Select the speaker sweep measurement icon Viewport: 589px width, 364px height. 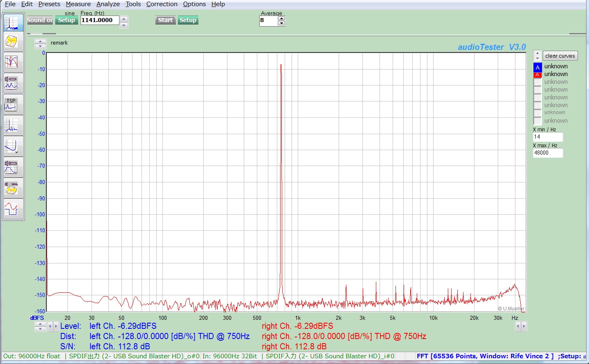(13, 83)
